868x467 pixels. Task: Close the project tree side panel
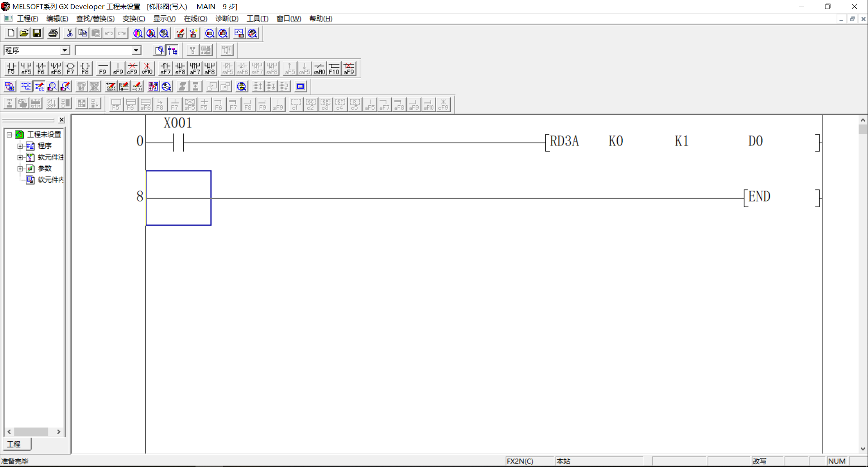tap(62, 120)
